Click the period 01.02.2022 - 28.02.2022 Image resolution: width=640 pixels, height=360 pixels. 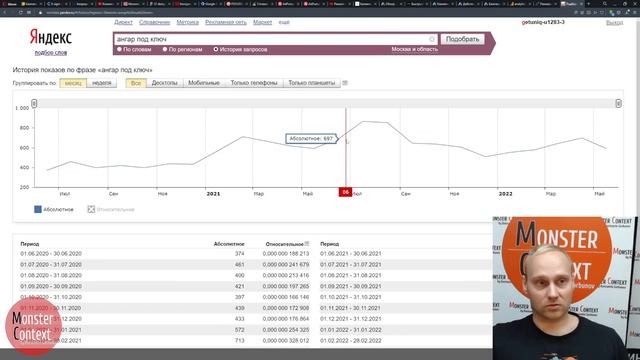pos(351,340)
